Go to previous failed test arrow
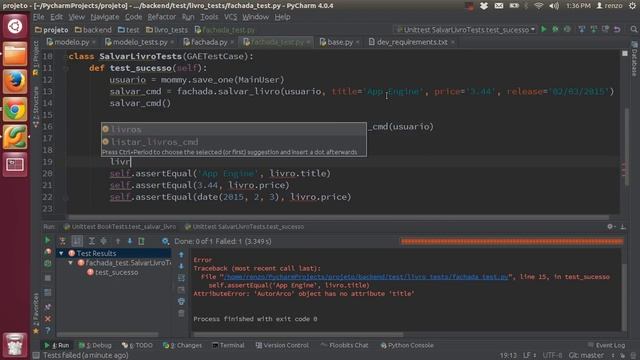Viewport: 640px width, 360px height. coord(118,241)
